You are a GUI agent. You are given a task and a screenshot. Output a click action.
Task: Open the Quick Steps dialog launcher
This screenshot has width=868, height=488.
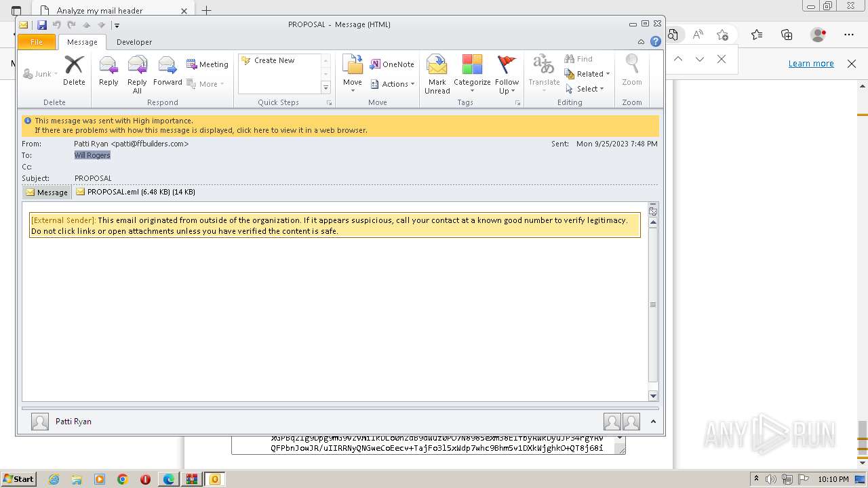point(330,103)
